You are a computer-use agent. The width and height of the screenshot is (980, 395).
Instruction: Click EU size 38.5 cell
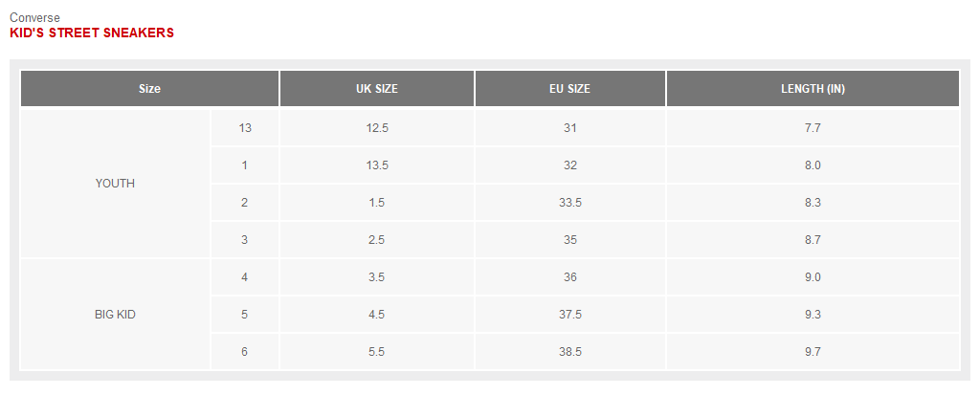[x=569, y=352]
